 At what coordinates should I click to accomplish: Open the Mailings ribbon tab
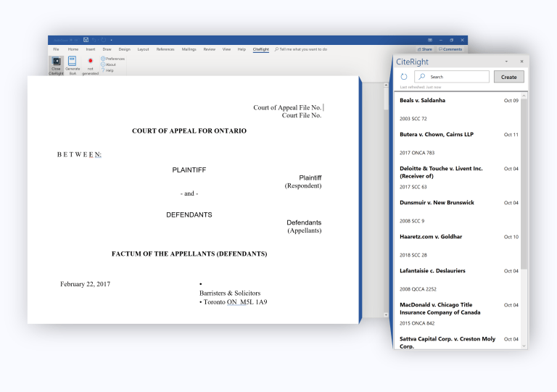click(x=189, y=49)
